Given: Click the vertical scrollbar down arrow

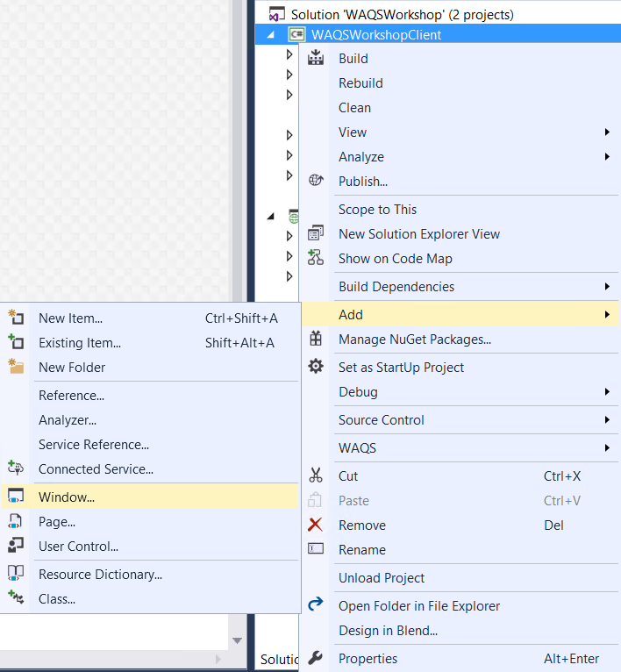Looking at the screenshot, I should [237, 640].
